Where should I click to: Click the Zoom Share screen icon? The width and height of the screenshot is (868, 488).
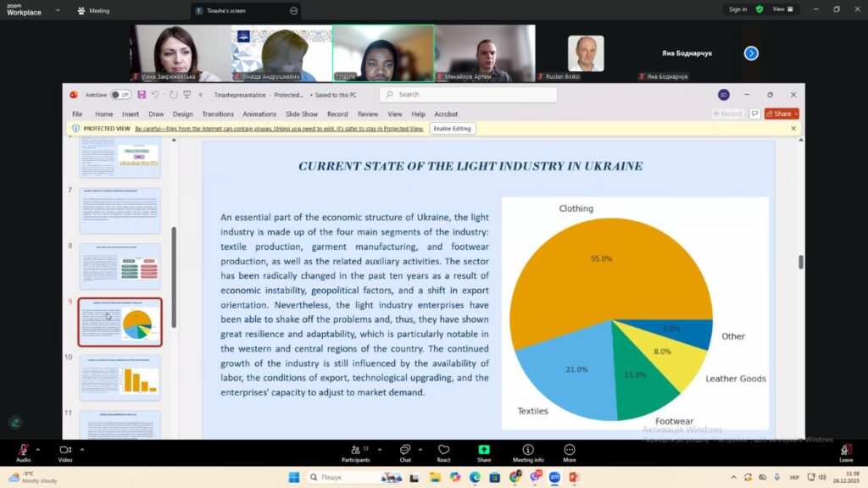tap(484, 450)
